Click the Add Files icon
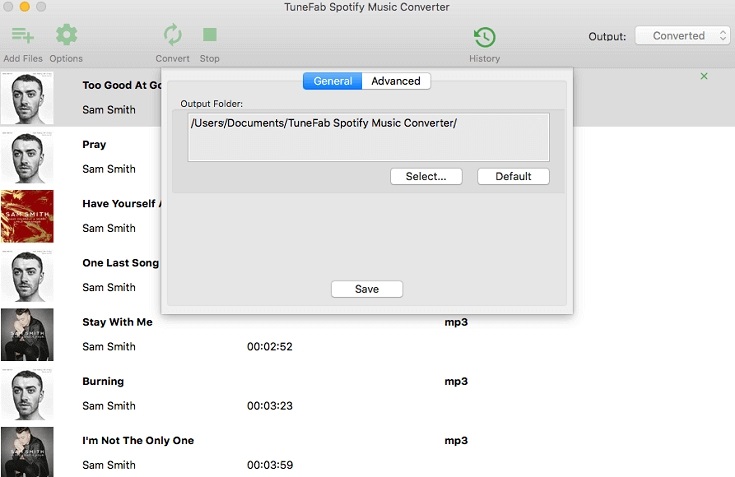This screenshot has width=735, height=477. pos(22,35)
